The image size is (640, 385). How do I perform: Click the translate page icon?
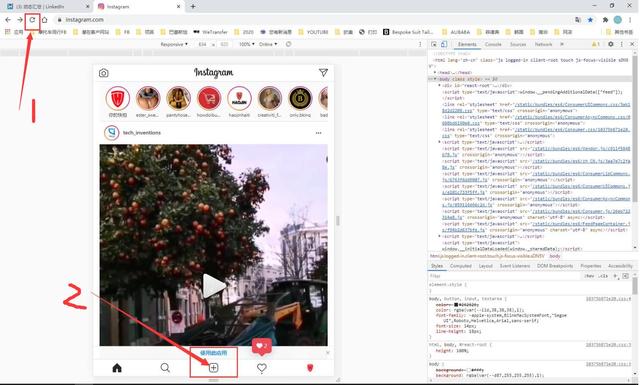pos(578,20)
